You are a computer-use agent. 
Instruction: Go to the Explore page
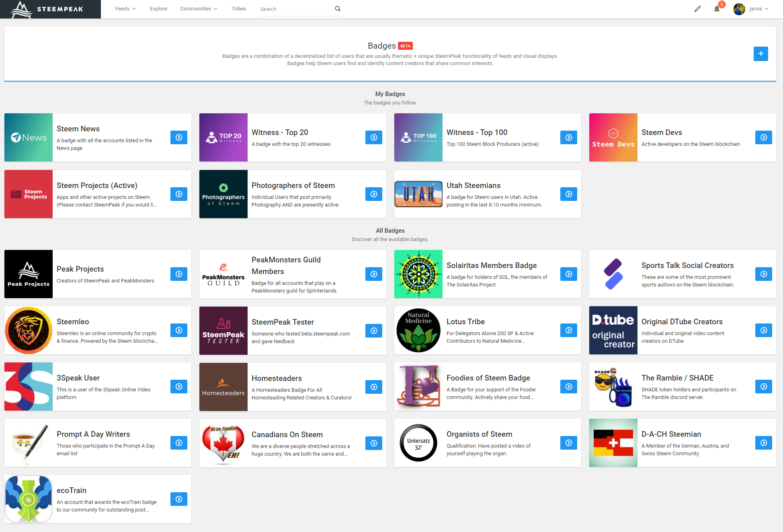pos(158,9)
